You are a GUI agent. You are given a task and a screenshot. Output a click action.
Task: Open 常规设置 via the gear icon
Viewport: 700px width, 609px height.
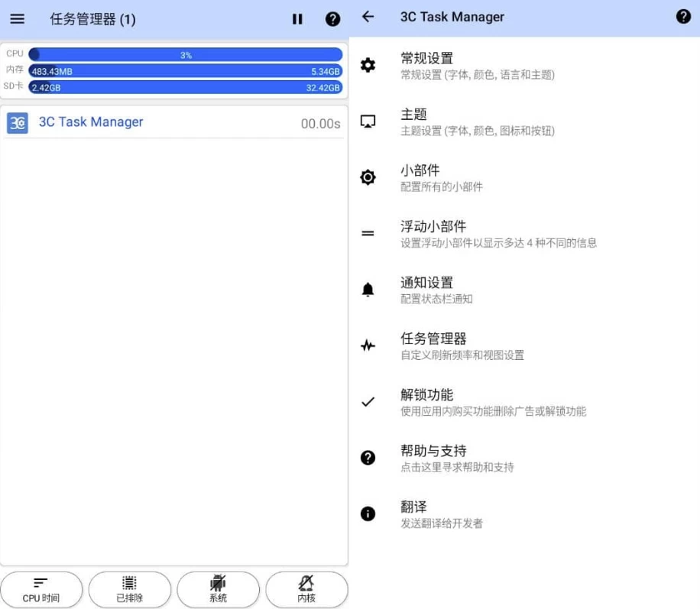[x=368, y=66]
